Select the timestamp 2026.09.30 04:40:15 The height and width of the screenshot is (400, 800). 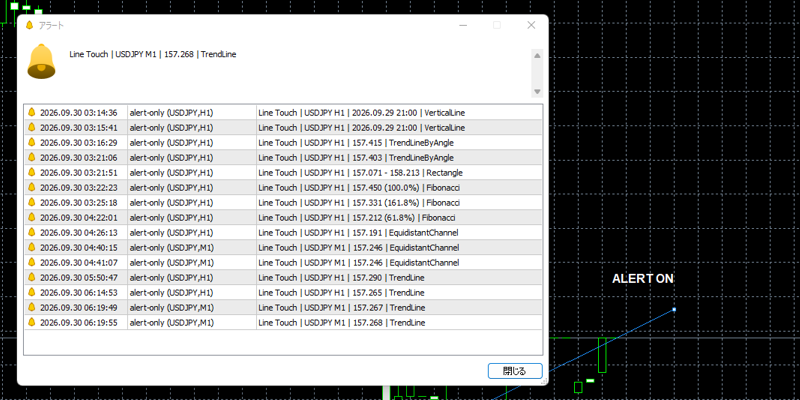[x=79, y=247]
